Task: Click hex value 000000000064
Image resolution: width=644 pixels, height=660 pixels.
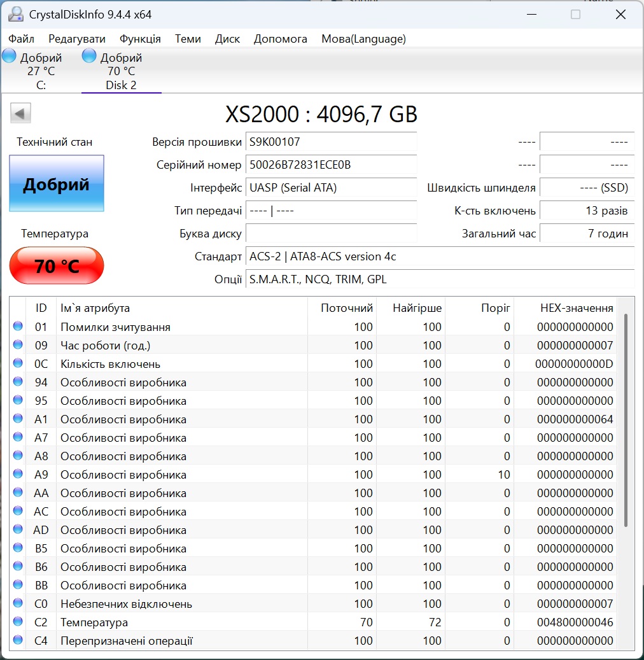Action: 575,419
